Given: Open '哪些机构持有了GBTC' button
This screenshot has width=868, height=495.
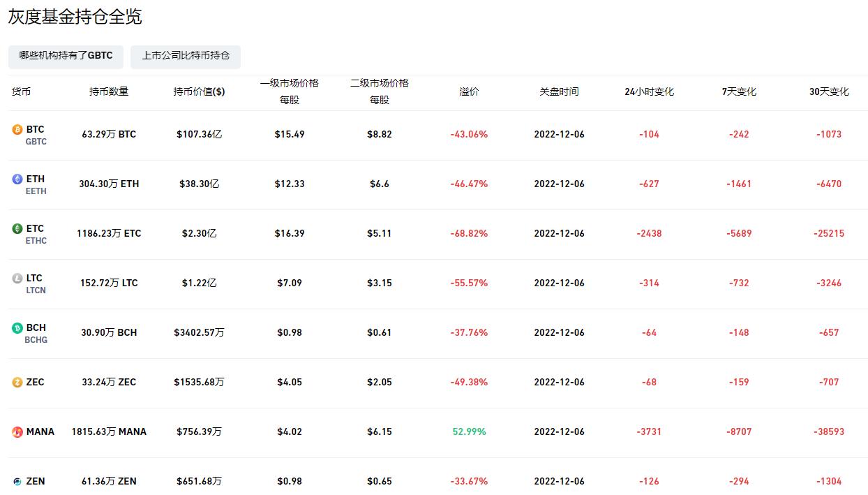Looking at the screenshot, I should coord(66,56).
